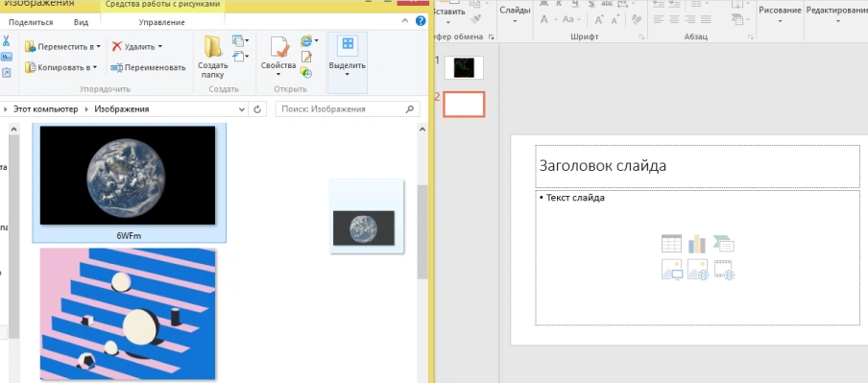The image size is (868, 383).
Task: Click the Переименовать rename button
Action: point(148,67)
